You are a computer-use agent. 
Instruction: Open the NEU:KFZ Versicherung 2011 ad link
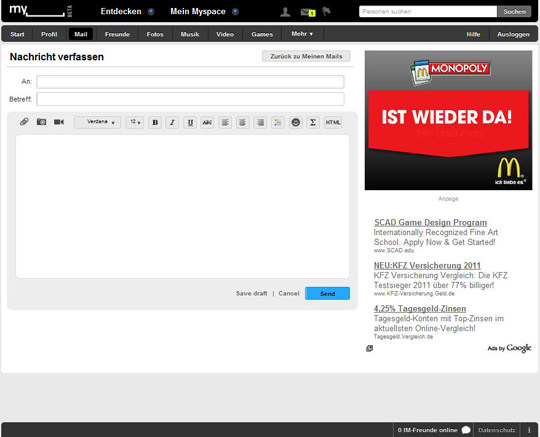pos(427,266)
